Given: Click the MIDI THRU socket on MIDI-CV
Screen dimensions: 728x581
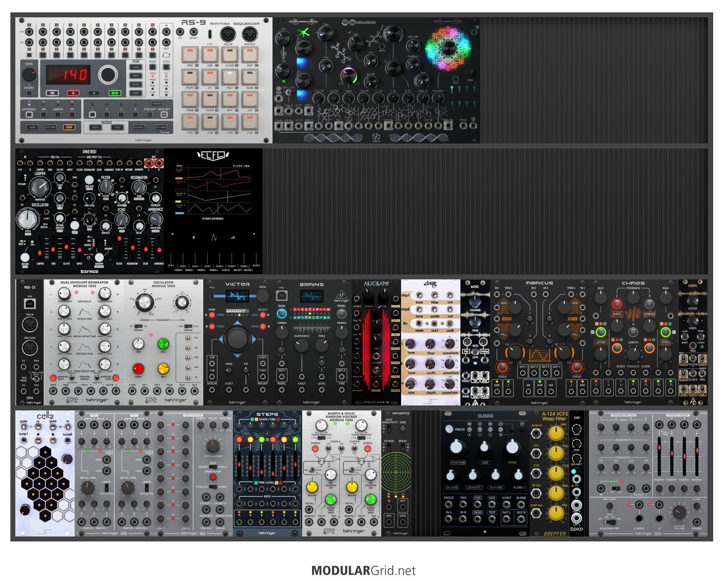Looking at the screenshot, I should point(30,348).
